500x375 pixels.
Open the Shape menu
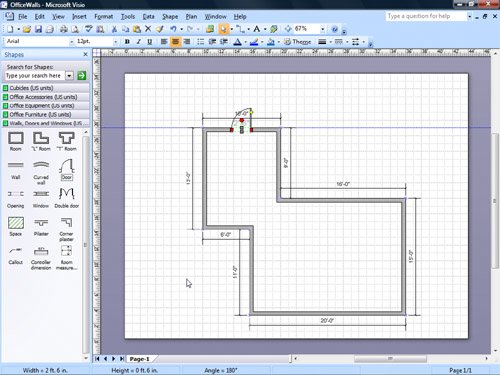click(170, 16)
